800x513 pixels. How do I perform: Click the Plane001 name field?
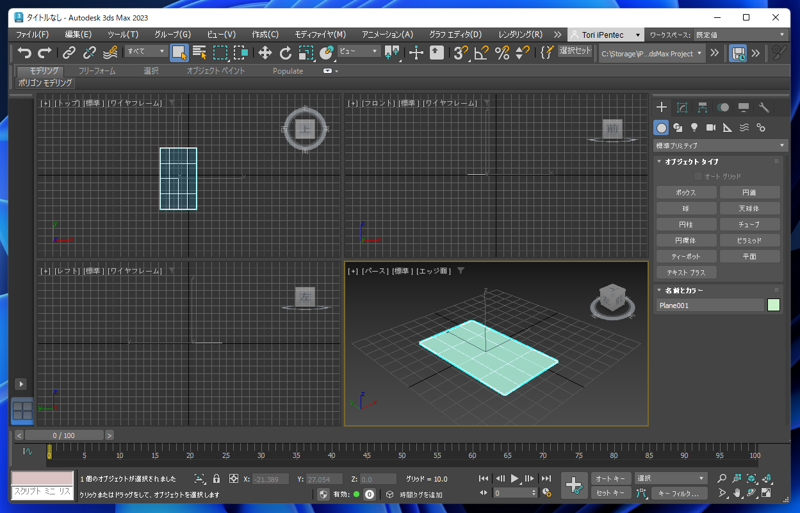(710, 305)
